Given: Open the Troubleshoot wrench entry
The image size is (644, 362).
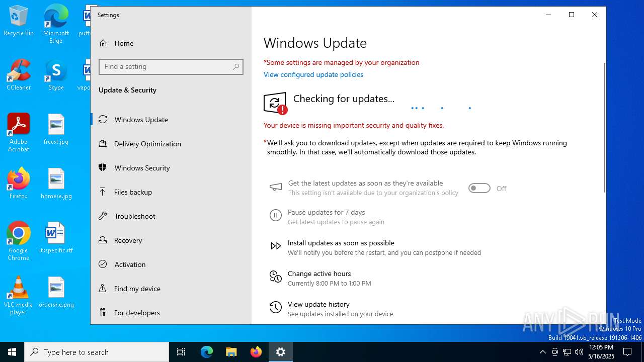Looking at the screenshot, I should click(171, 216).
